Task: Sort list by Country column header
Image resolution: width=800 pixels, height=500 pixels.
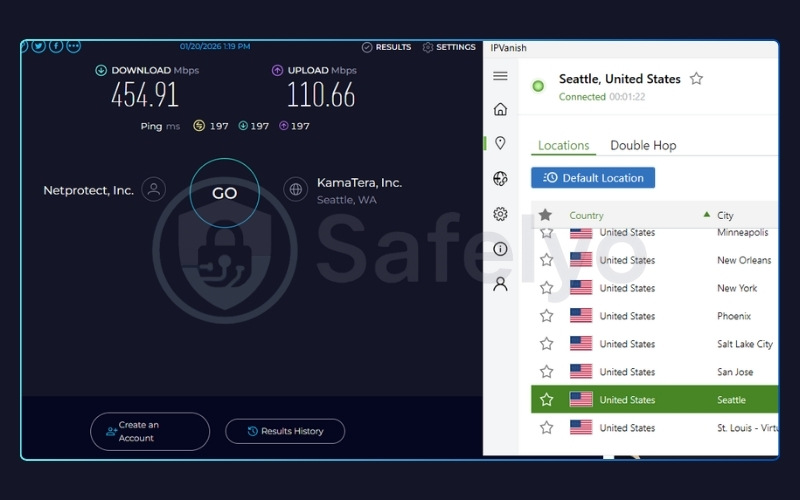Action: [586, 215]
